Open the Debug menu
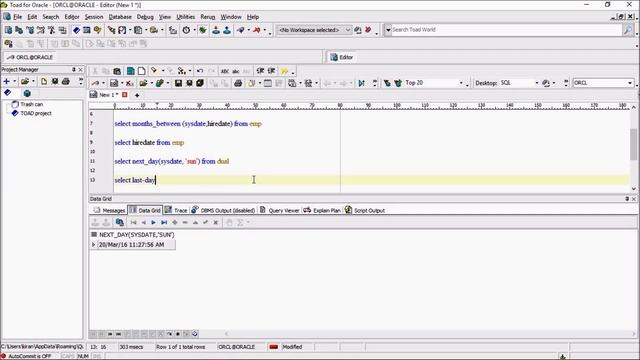 pyautogui.click(x=145, y=17)
